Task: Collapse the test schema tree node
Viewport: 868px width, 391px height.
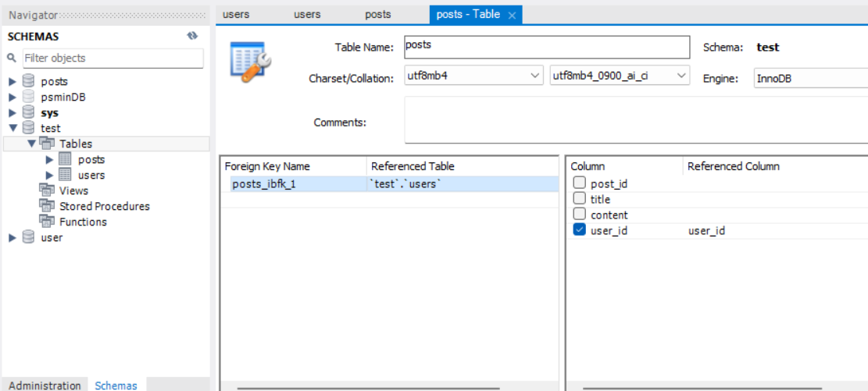Action: [x=13, y=128]
